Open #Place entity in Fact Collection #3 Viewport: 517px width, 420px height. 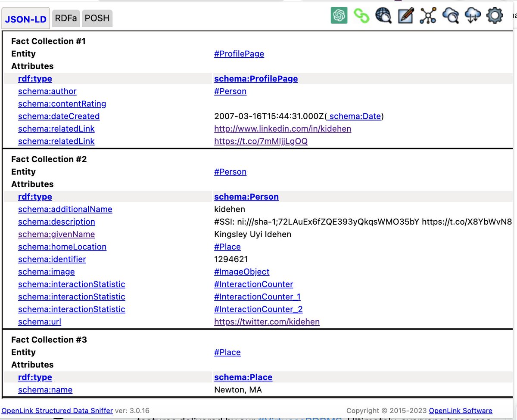227,352
